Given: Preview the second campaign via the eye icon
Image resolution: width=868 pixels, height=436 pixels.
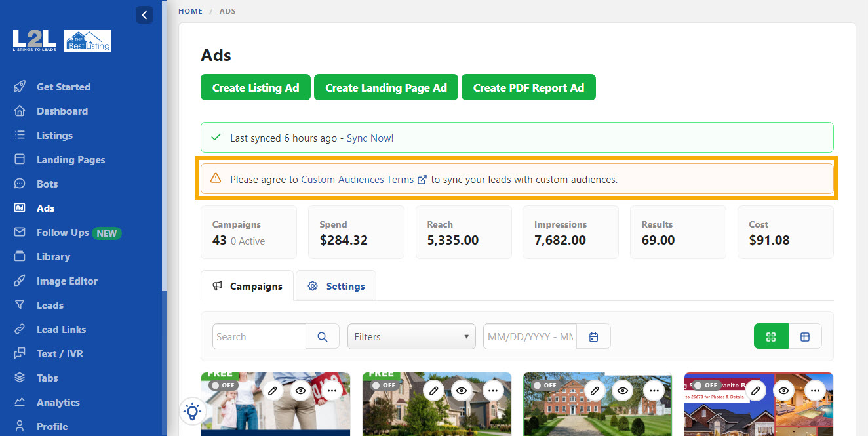Looking at the screenshot, I should (462, 390).
